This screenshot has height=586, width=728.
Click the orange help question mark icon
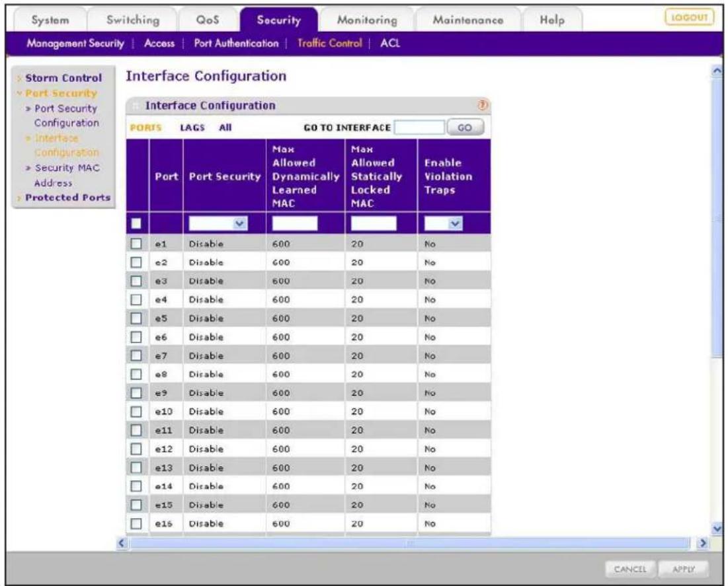click(483, 105)
